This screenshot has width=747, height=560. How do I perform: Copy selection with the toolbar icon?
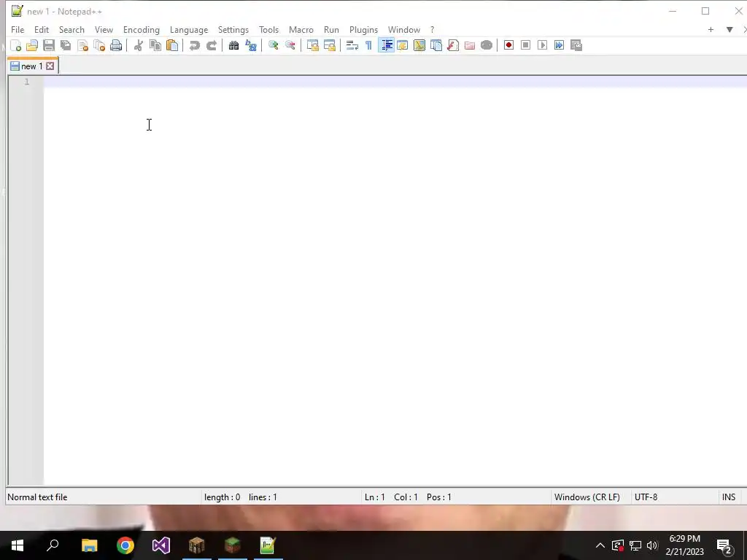(155, 45)
